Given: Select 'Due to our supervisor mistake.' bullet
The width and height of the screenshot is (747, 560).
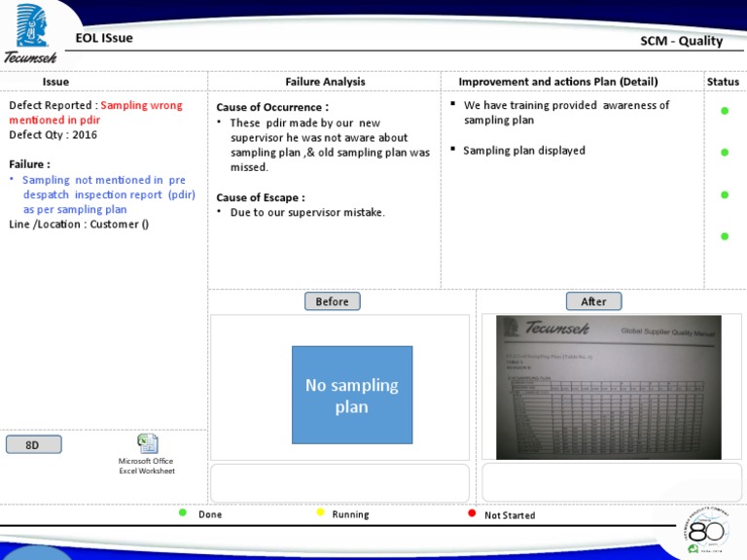Looking at the screenshot, I should point(307,212).
